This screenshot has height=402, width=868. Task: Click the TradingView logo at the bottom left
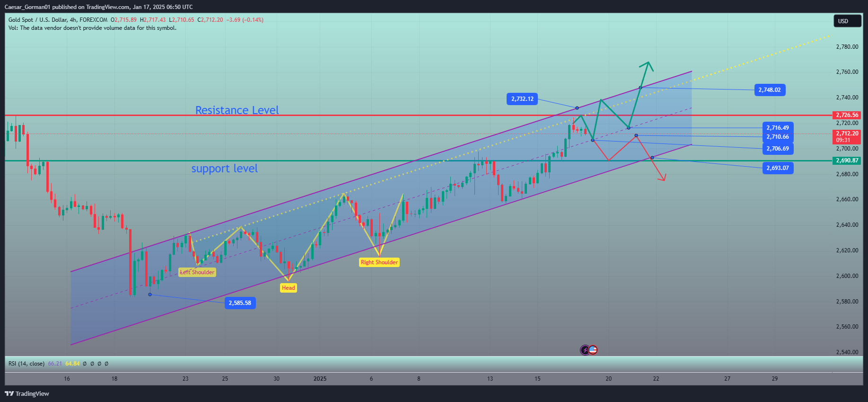coord(27,393)
